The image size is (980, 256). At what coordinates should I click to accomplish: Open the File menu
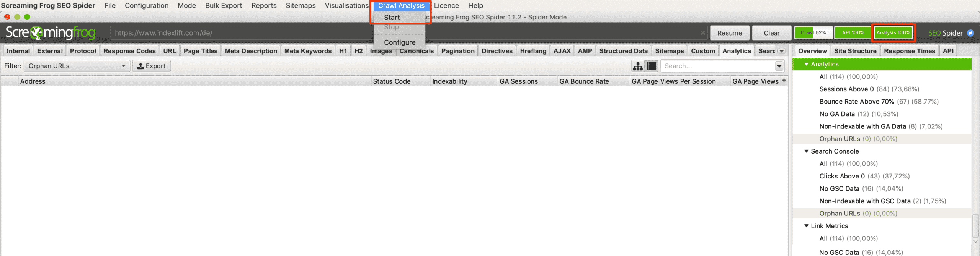tap(110, 6)
